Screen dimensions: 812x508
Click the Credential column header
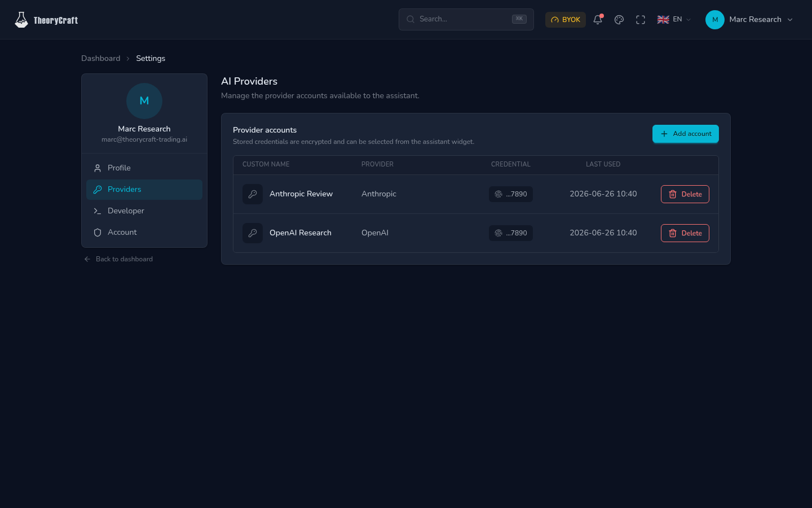(511, 164)
